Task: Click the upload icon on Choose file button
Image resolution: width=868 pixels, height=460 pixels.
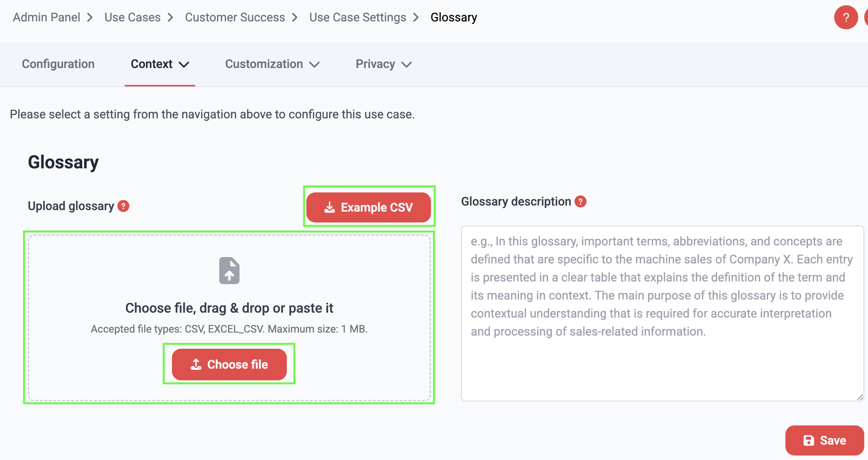Action: point(196,364)
